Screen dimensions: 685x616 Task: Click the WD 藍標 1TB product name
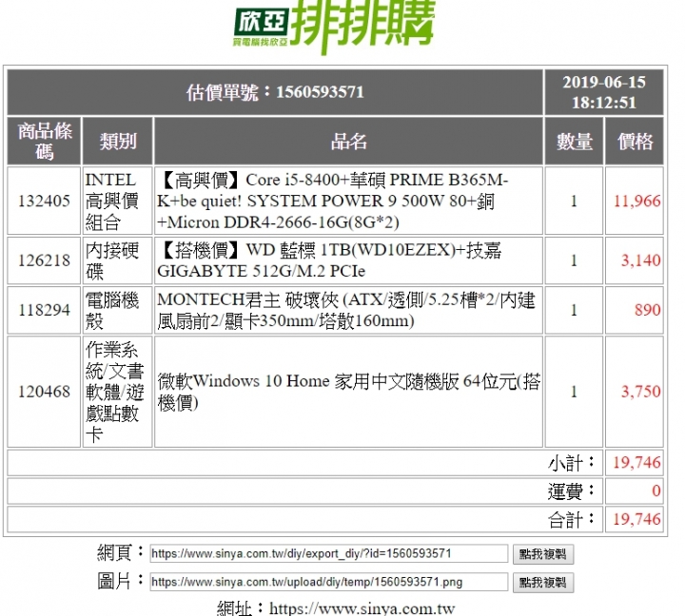click(329, 260)
